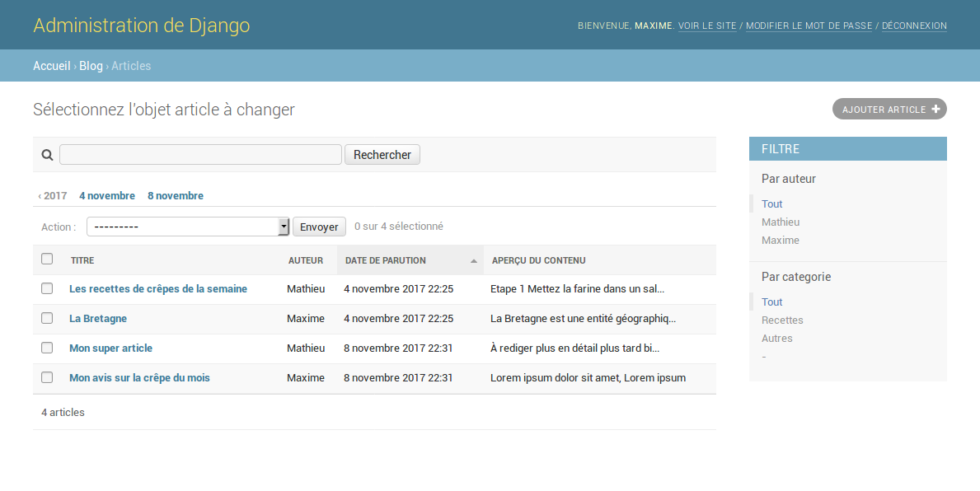This screenshot has width=980, height=491.
Task: Filter by category Autres
Action: [x=777, y=338]
